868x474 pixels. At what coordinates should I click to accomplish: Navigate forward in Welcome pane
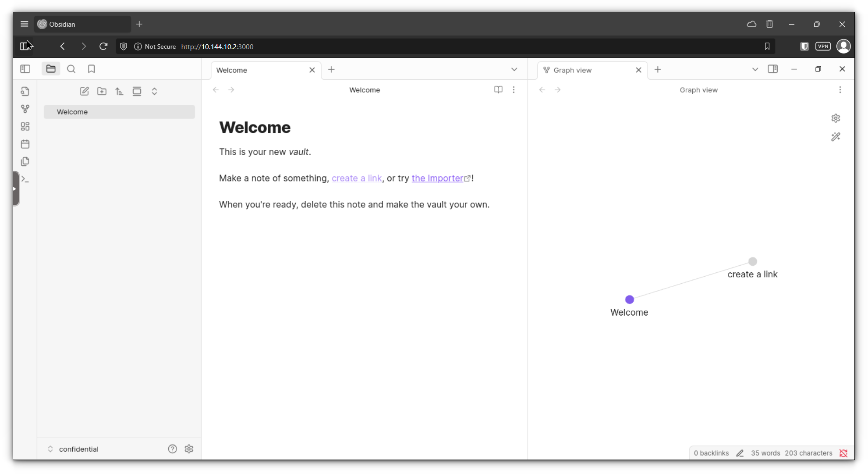[231, 89]
